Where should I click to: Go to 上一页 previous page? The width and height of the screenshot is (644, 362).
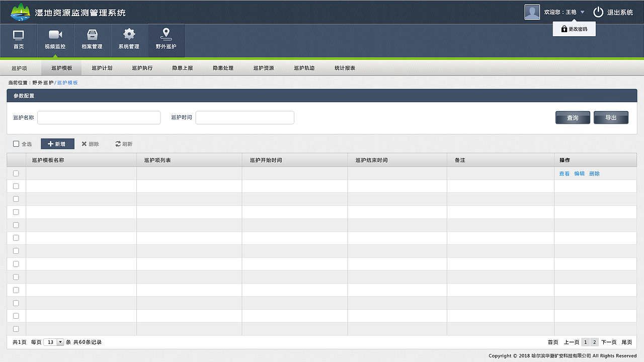point(572,342)
